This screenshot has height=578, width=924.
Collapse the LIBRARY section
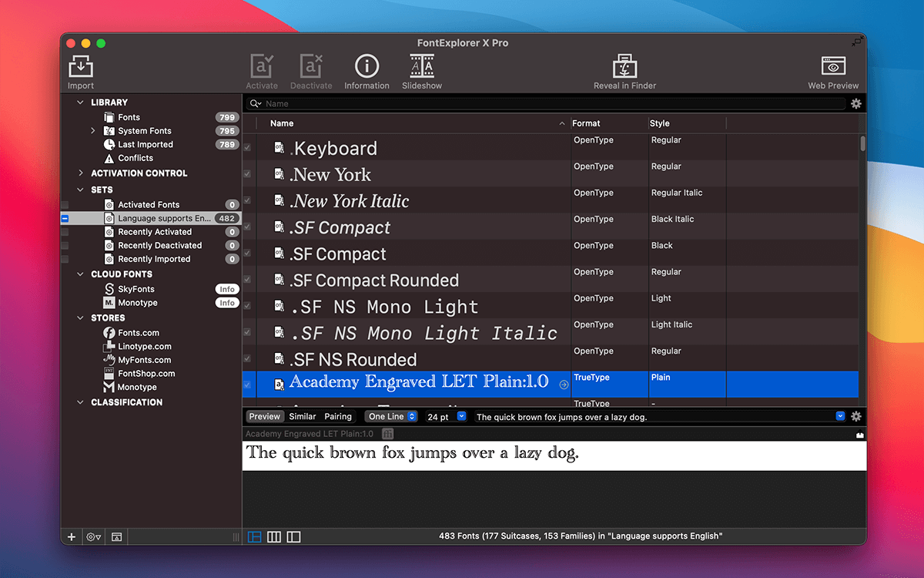81,102
